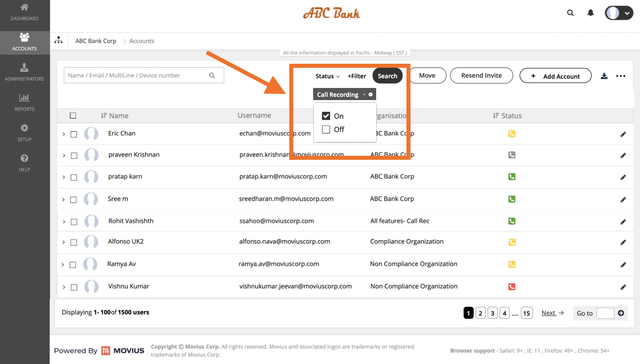This screenshot has width=640, height=364.
Task: Click the Search button
Action: pyautogui.click(x=387, y=76)
